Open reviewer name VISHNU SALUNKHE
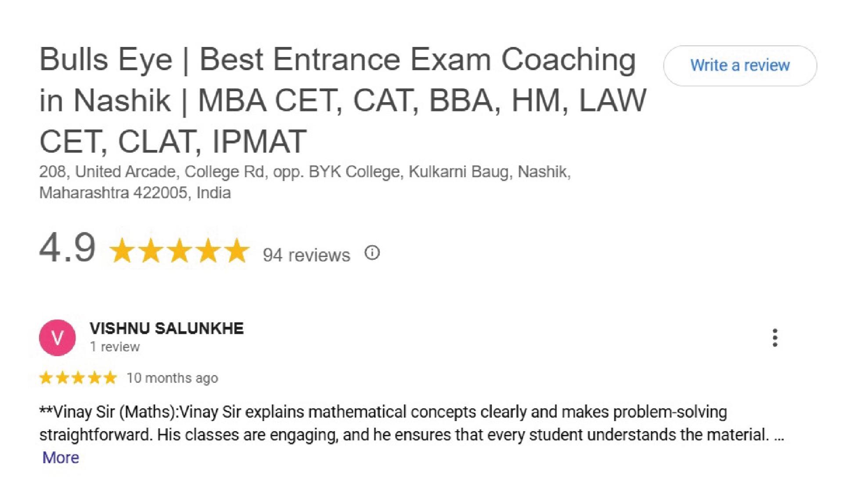This screenshot has width=843, height=504. 166,328
